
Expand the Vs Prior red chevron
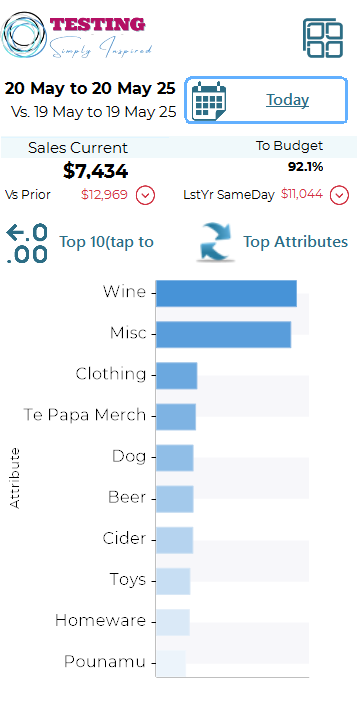[x=146, y=195]
